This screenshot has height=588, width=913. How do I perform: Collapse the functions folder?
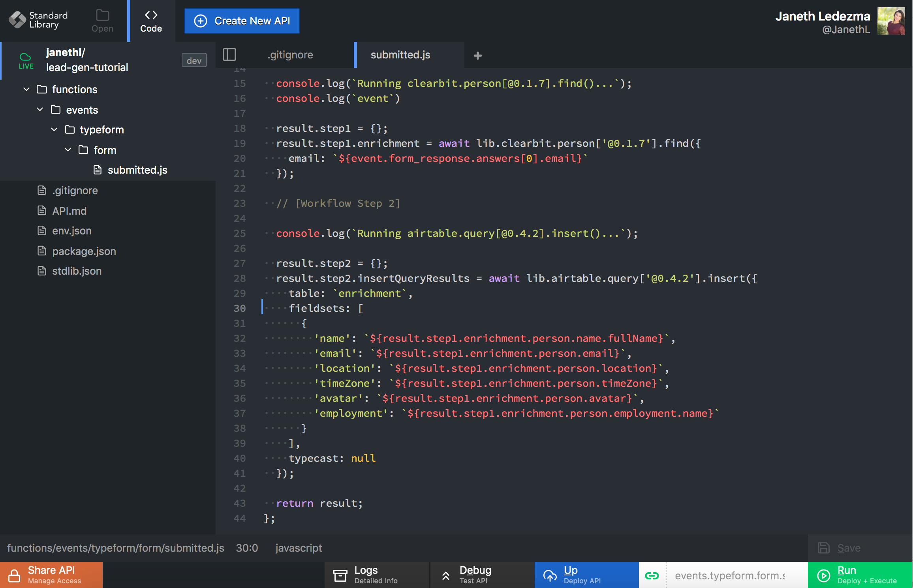[26, 90]
